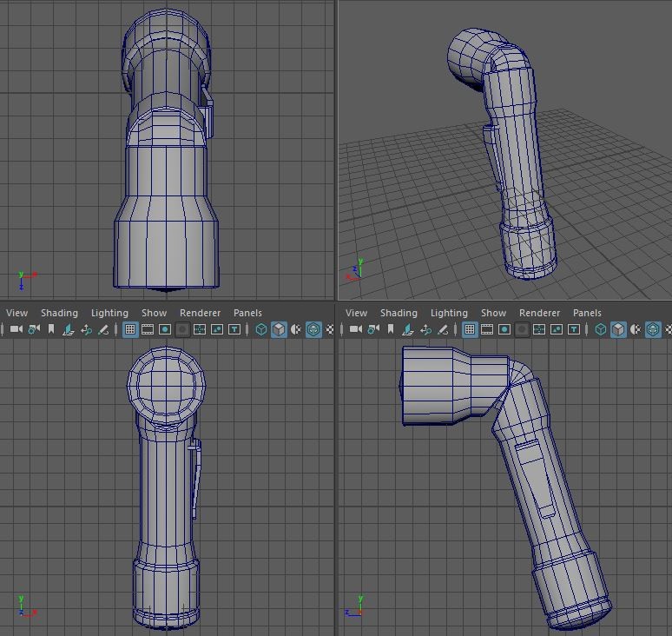Viewport: 672px width, 636px height.
Task: Toggle Safe Title in right panel toolbar
Action: pos(574,329)
